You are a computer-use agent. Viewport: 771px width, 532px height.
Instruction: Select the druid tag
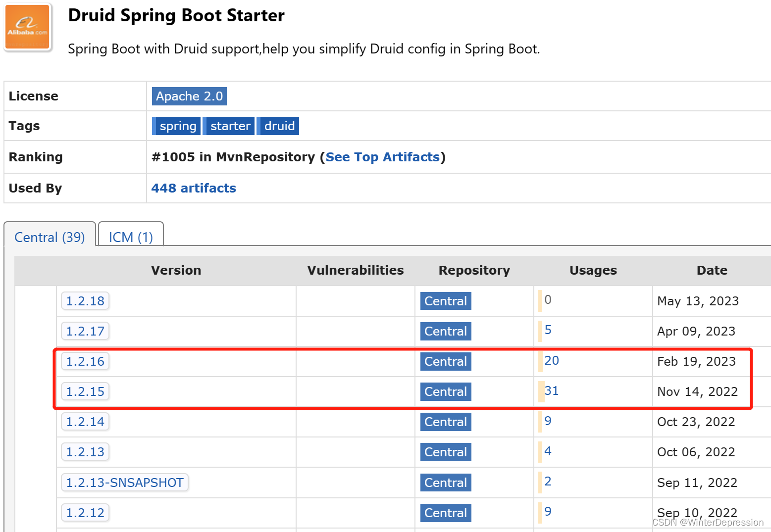click(278, 126)
